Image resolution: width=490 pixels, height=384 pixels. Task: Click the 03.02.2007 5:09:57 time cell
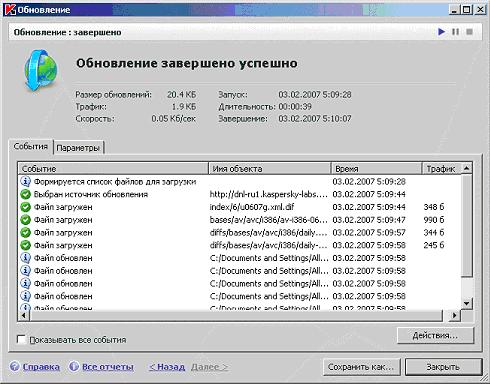pyautogui.click(x=369, y=232)
